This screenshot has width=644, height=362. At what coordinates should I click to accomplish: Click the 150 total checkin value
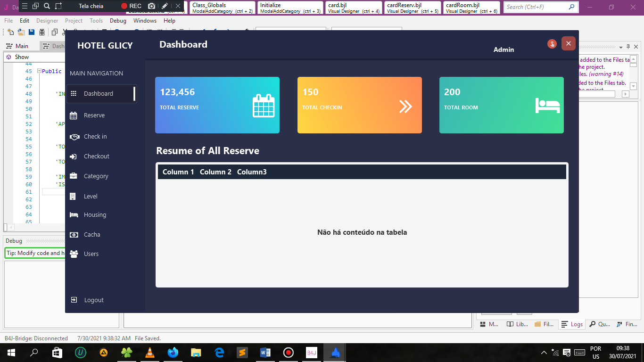[310, 92]
